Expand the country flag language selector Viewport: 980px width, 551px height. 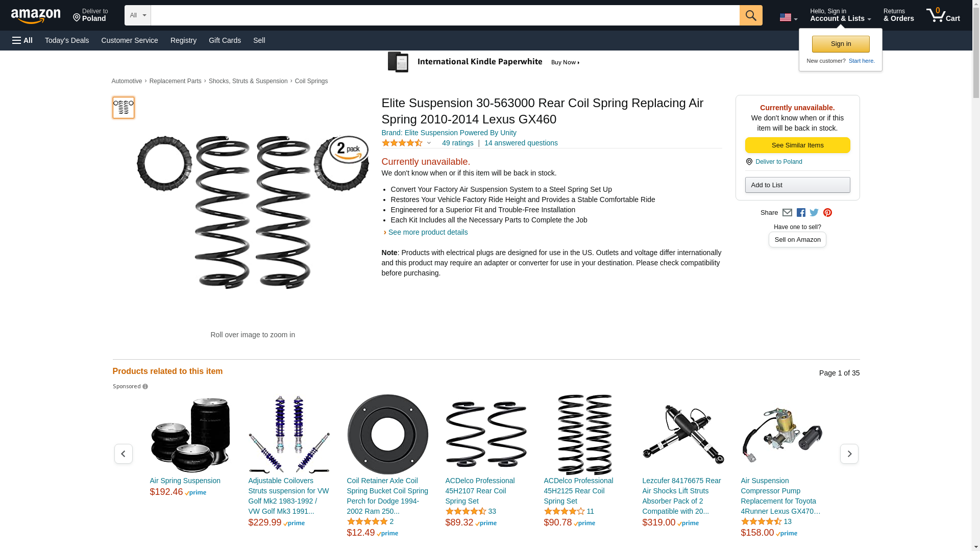tap(788, 17)
